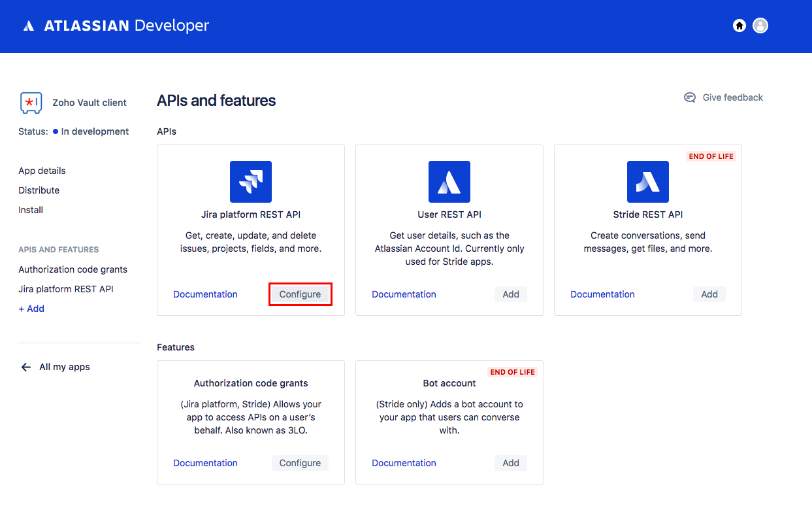Click the Zoho Vault client app icon
The height and width of the screenshot is (512, 812).
pyautogui.click(x=31, y=103)
